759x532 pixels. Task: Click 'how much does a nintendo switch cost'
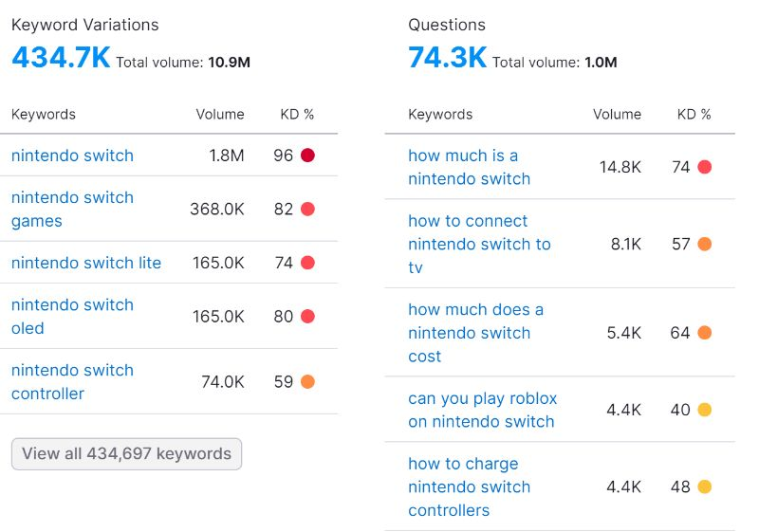tap(475, 333)
